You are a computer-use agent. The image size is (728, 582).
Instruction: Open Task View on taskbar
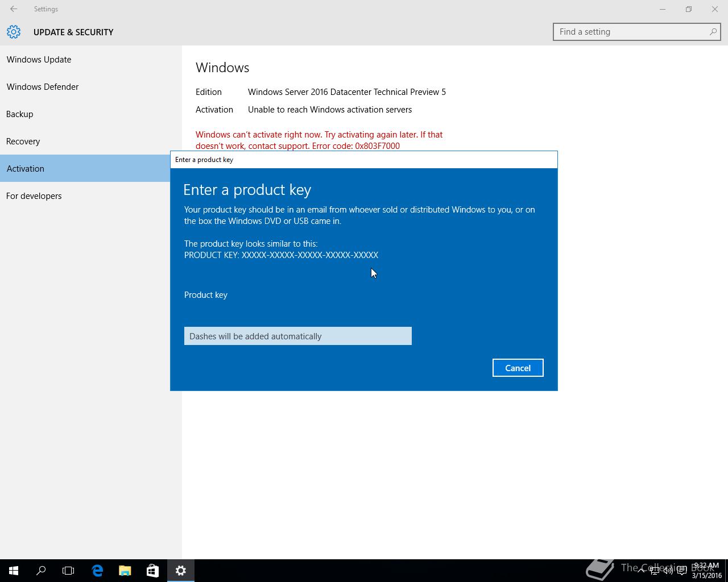[x=68, y=571]
